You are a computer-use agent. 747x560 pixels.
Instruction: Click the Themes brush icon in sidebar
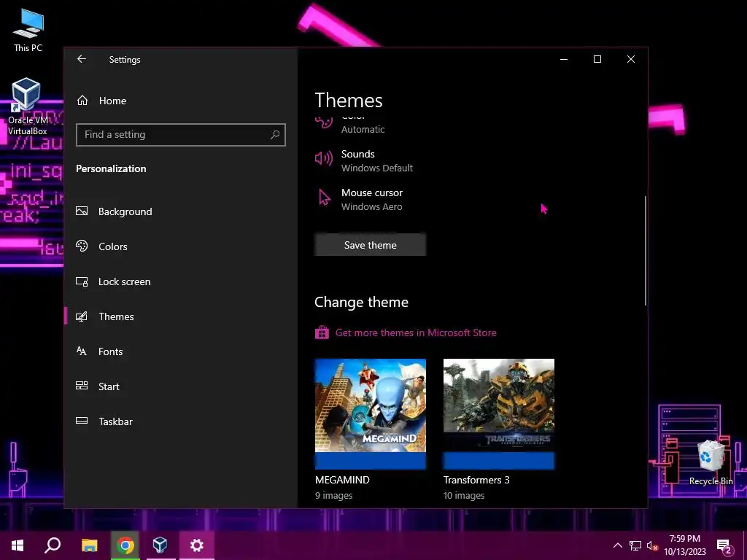tap(82, 316)
